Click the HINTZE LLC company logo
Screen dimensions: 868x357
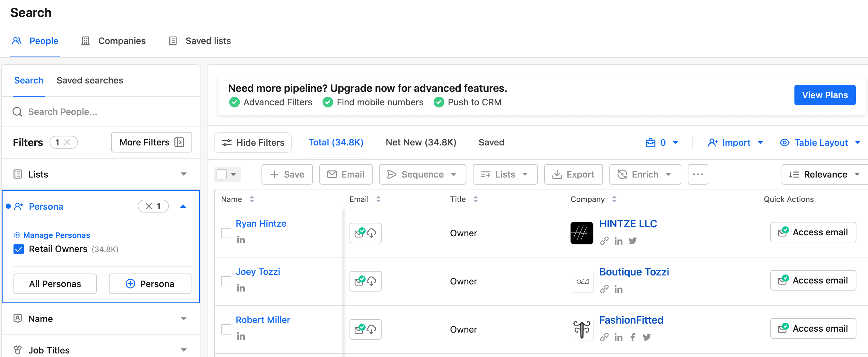tap(581, 233)
